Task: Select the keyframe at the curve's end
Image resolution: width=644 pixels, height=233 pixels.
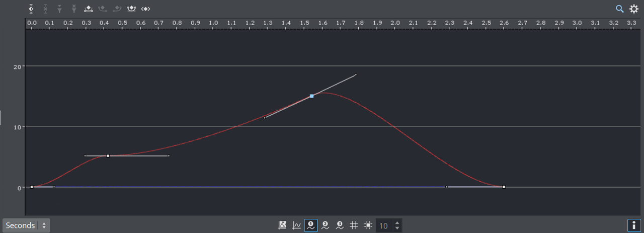Action: [504, 187]
